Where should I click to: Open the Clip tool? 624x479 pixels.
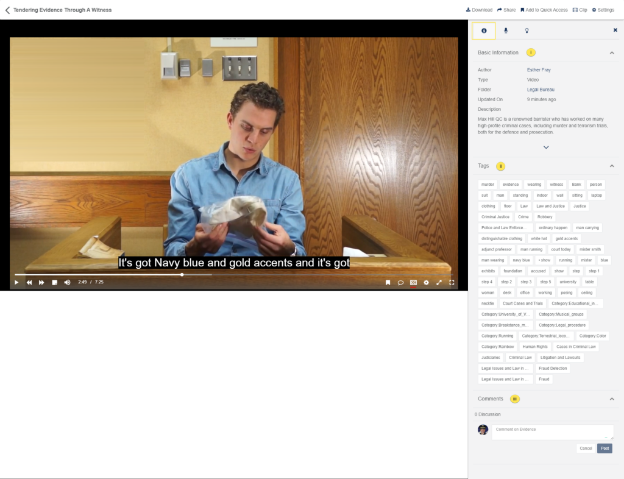(580, 9)
